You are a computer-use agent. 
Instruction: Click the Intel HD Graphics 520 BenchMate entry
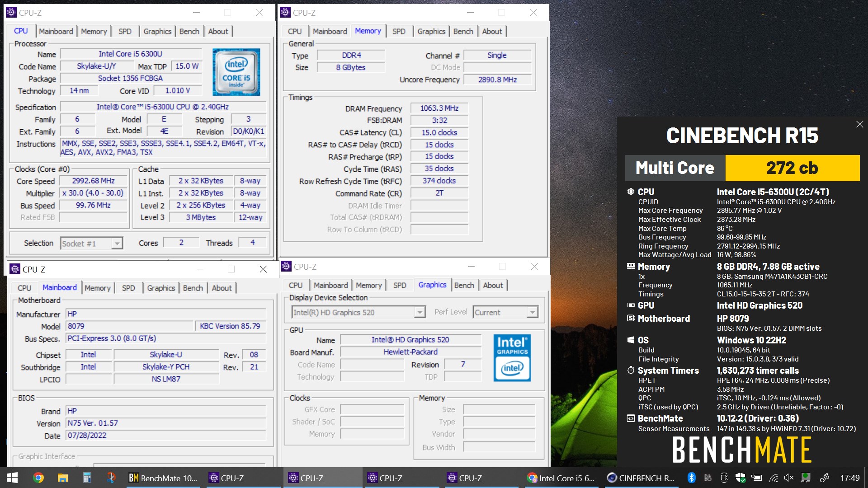coord(759,305)
